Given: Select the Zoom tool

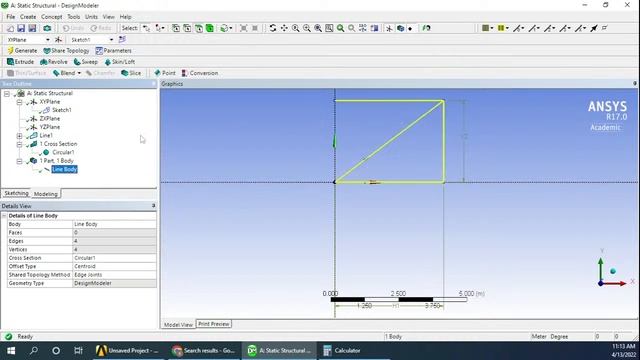Looking at the screenshot, I should (296, 28).
